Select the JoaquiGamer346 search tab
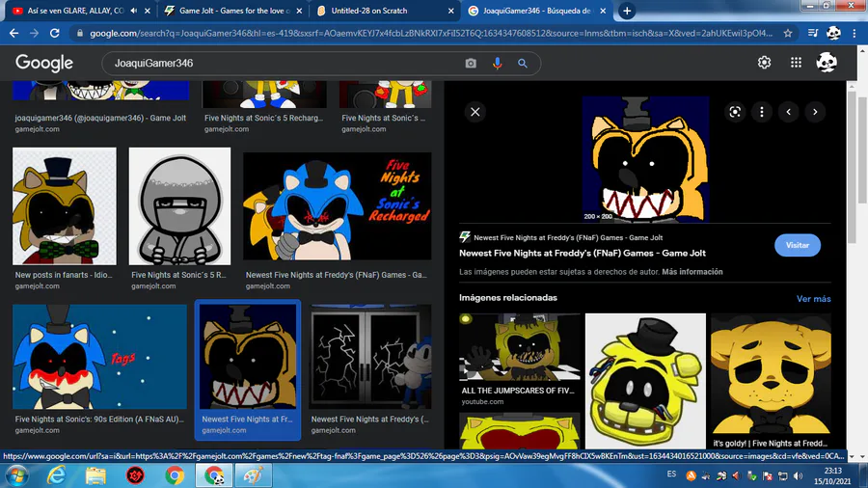The image size is (868, 488). coord(537,11)
